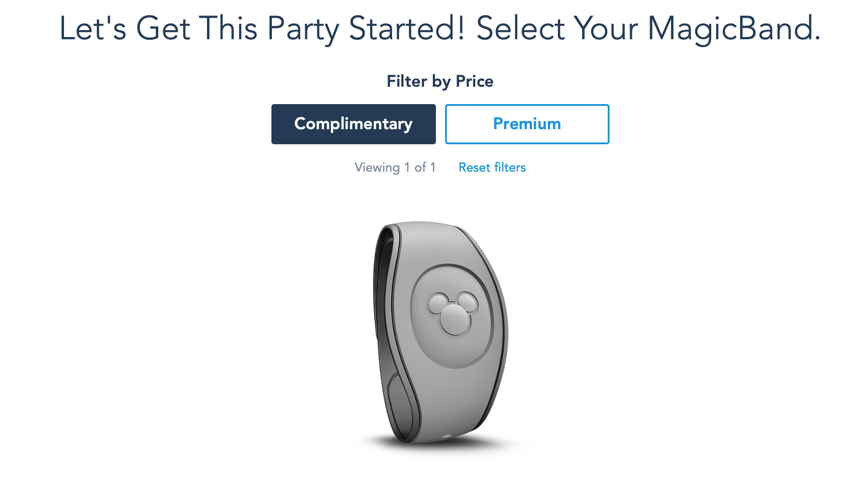Click the "Viewing 1 of 1" count text

coord(395,168)
